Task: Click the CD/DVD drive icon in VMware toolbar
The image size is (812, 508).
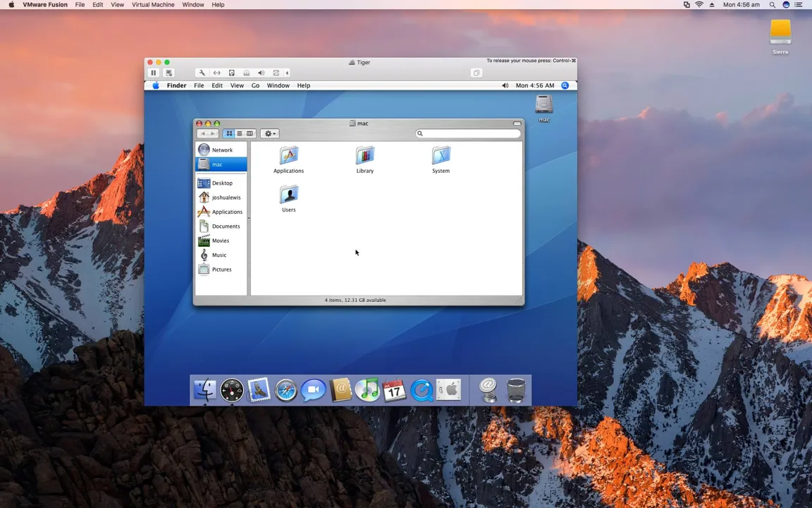Action: pos(247,73)
